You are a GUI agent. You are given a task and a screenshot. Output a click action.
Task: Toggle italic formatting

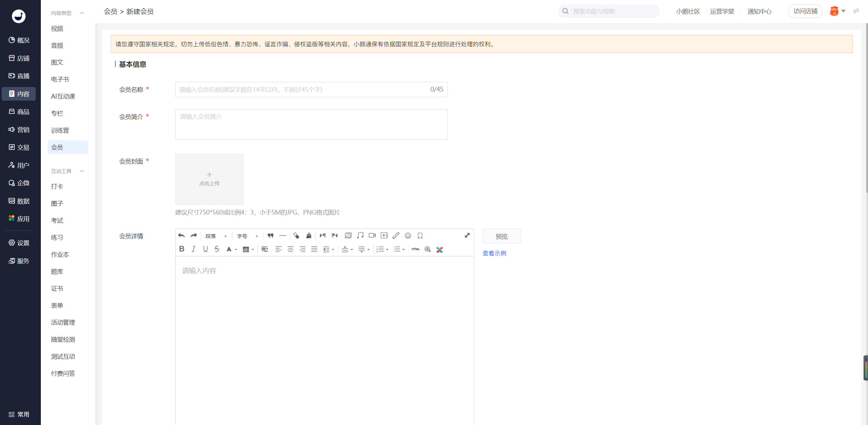tap(194, 249)
